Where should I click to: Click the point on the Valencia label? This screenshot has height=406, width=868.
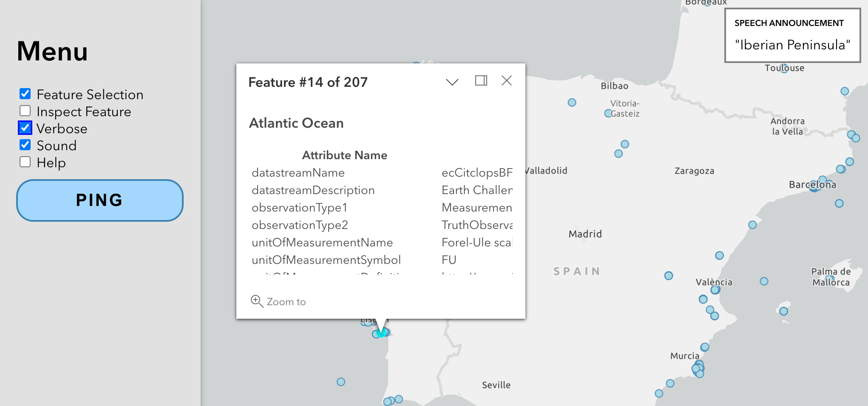pyautogui.click(x=715, y=290)
